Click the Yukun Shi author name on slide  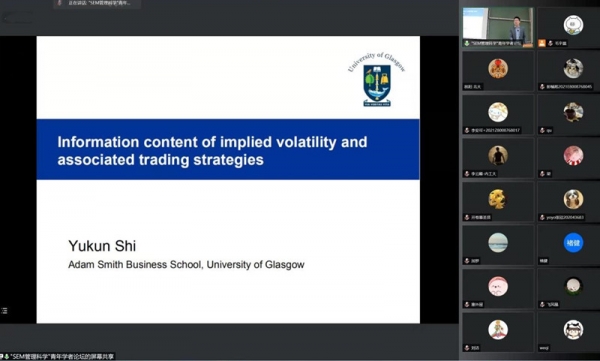102,246
